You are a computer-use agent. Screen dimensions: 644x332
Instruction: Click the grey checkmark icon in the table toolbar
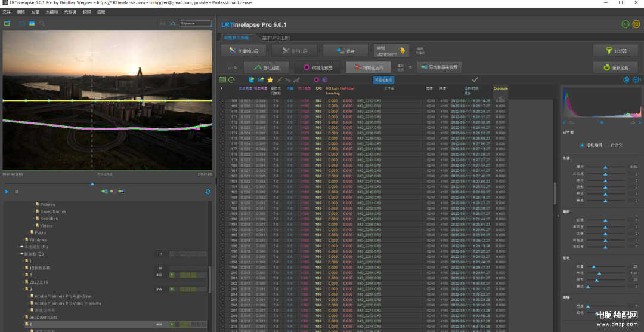click(475, 80)
